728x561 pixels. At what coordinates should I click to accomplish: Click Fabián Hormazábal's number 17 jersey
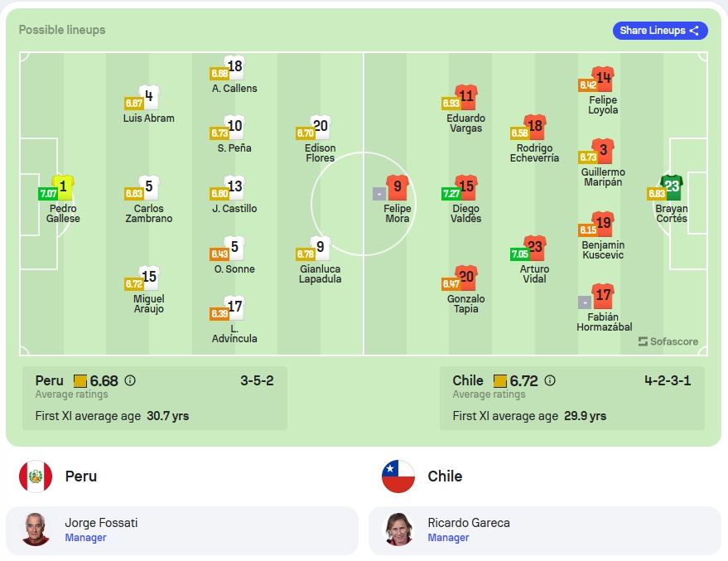pyautogui.click(x=603, y=296)
